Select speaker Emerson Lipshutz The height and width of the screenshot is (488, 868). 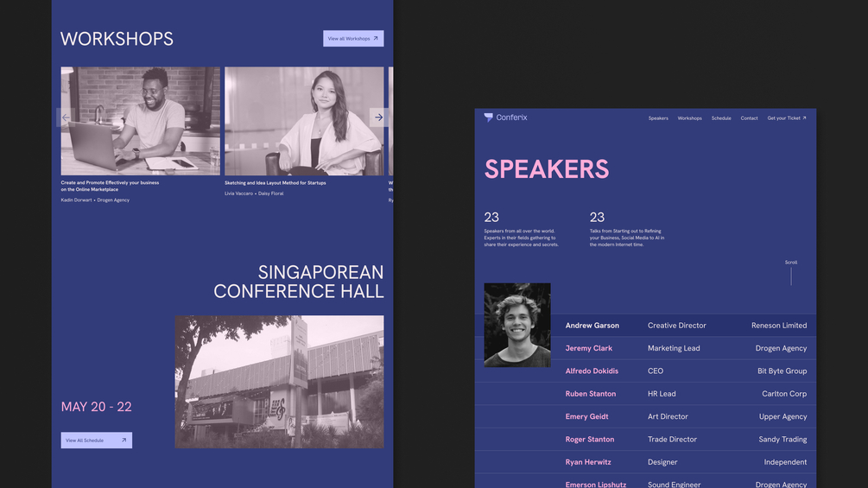(596, 485)
